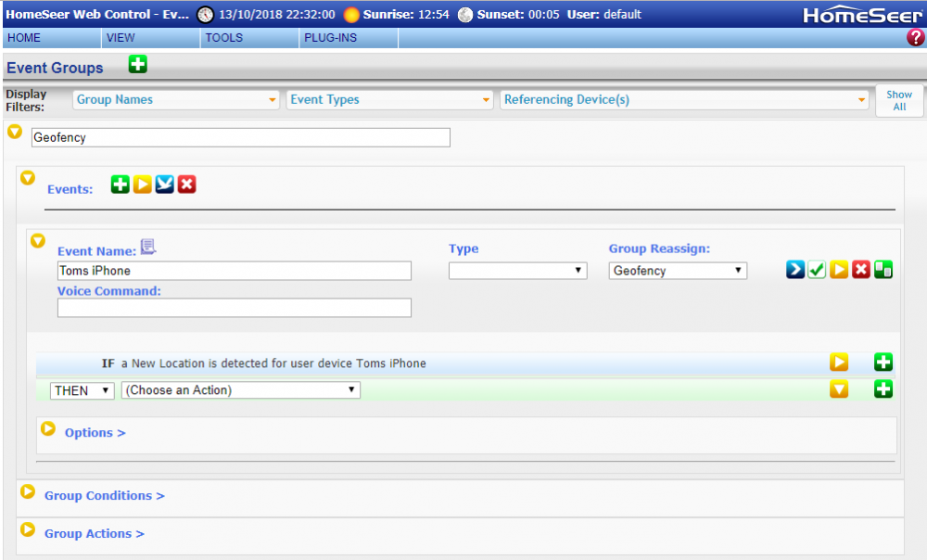Click the green add icon beside Event Groups
Screen dimensions: 927x560
coord(138,65)
